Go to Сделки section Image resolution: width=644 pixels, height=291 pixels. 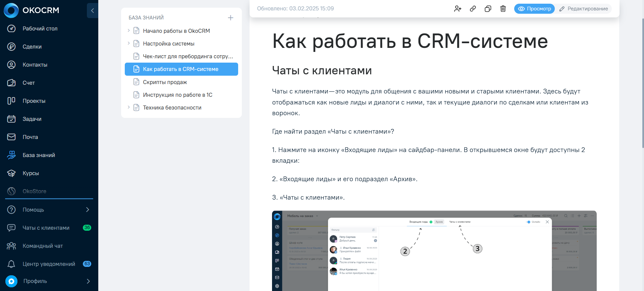32,47
